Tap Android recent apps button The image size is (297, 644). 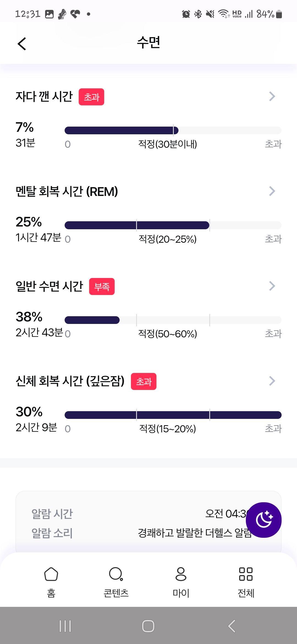pyautogui.click(x=65, y=626)
